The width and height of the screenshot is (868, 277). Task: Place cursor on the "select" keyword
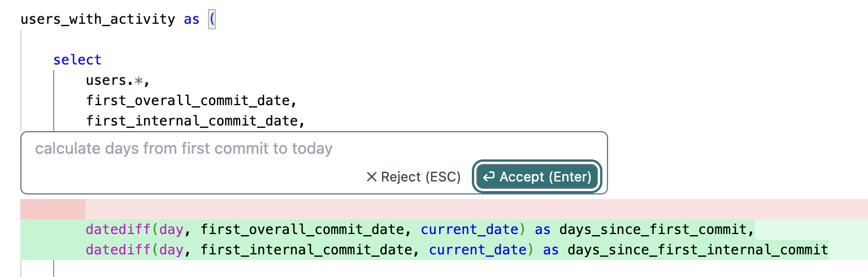[x=77, y=60]
